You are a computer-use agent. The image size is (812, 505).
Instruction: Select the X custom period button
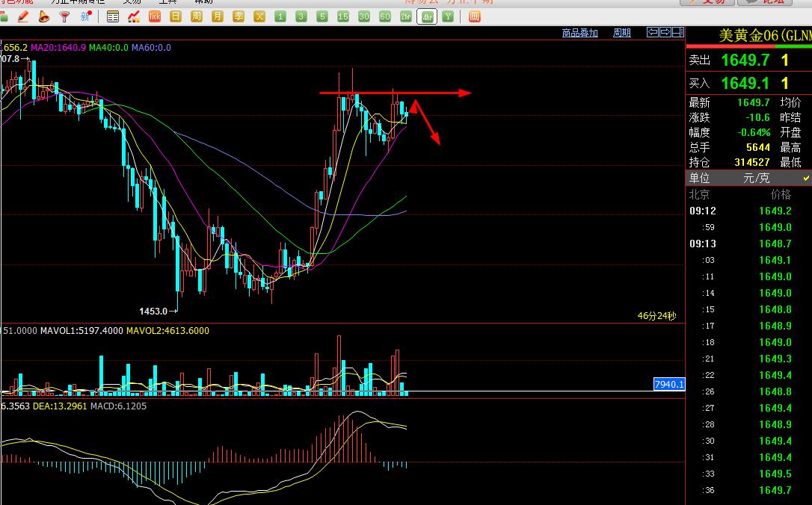pos(259,16)
